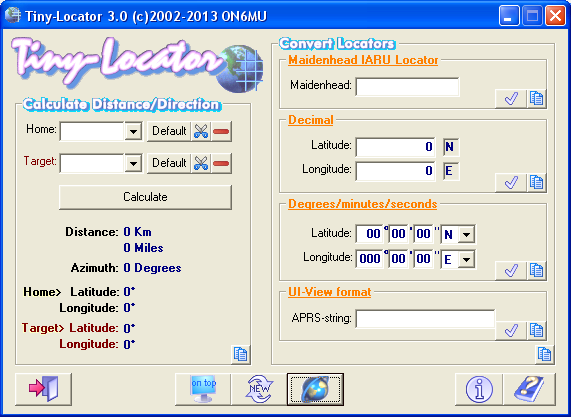Screen dimensions: 571x417
Task: Click Default button beside Home
Action: point(169,131)
